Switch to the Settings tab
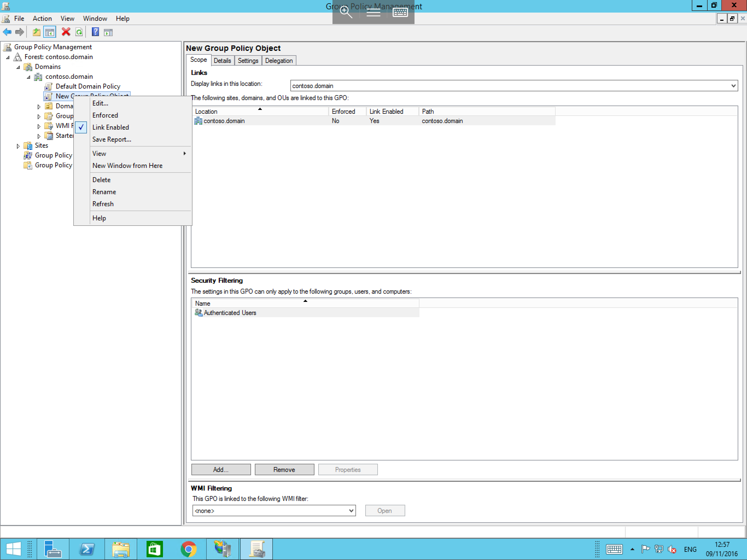Viewport: 747px width, 560px height. point(248,60)
